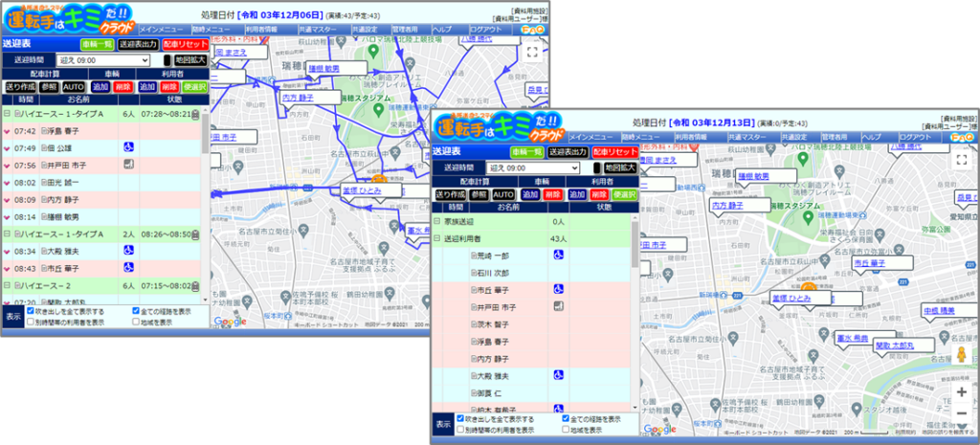Click 中嶋 晴美 map label in December 13 window
The width and height of the screenshot is (980, 445).
pos(940,311)
